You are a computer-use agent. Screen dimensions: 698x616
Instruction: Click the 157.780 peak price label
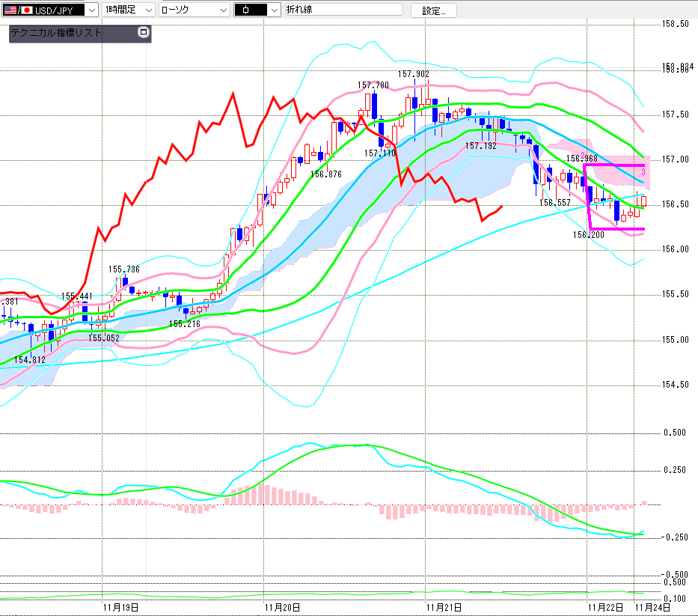tap(373, 85)
